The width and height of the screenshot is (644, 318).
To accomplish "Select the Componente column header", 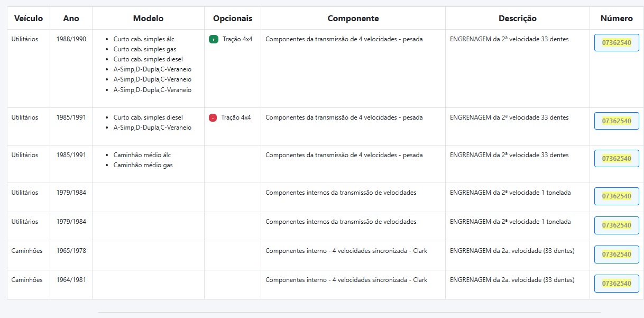I will (353, 18).
